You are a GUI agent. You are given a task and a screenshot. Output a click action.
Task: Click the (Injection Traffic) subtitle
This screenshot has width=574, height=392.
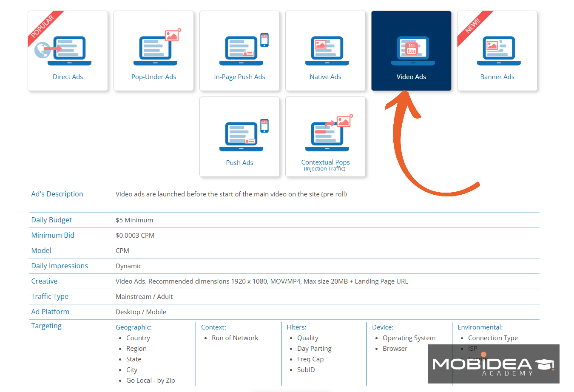point(325,169)
